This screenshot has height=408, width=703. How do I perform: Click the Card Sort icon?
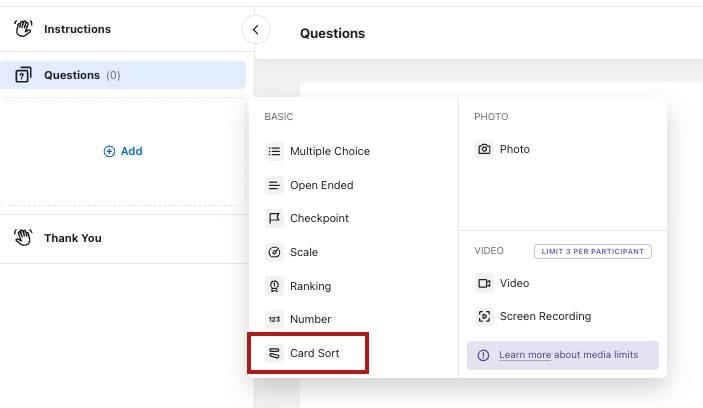[274, 353]
